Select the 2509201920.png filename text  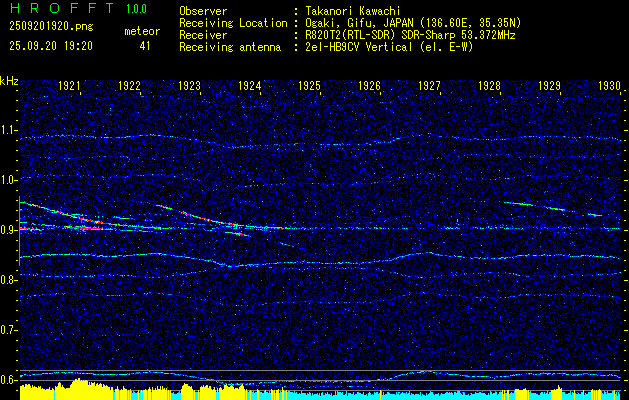(50, 27)
